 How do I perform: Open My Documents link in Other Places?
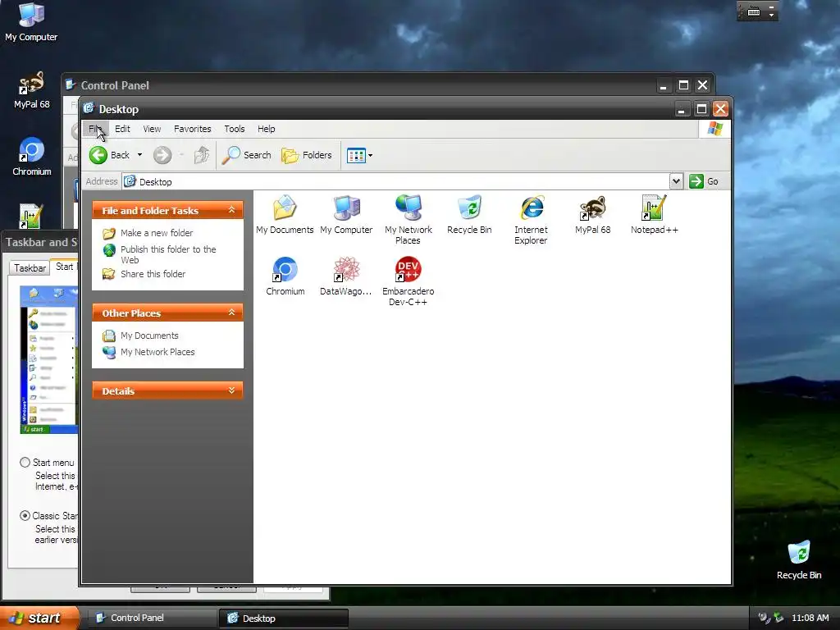[x=149, y=336]
